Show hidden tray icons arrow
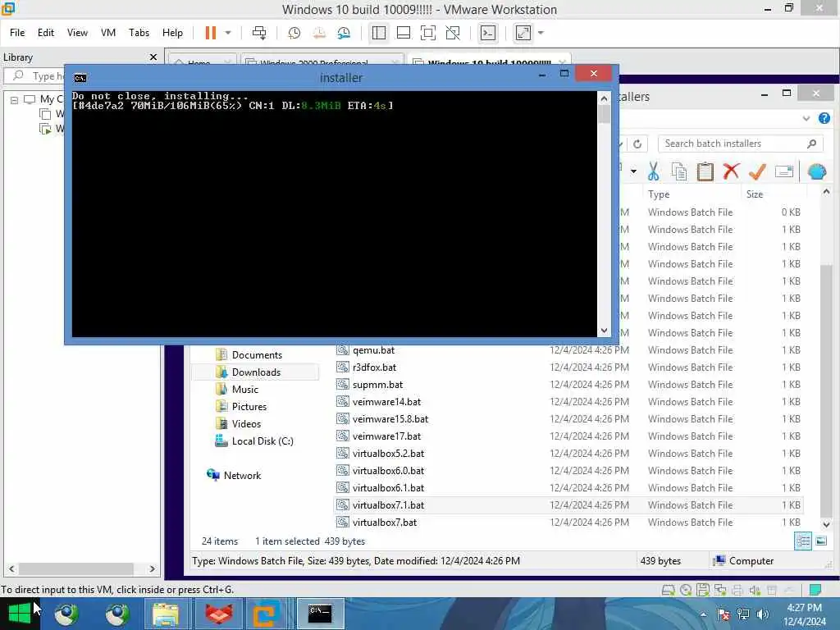The width and height of the screenshot is (840, 630). tap(703, 614)
